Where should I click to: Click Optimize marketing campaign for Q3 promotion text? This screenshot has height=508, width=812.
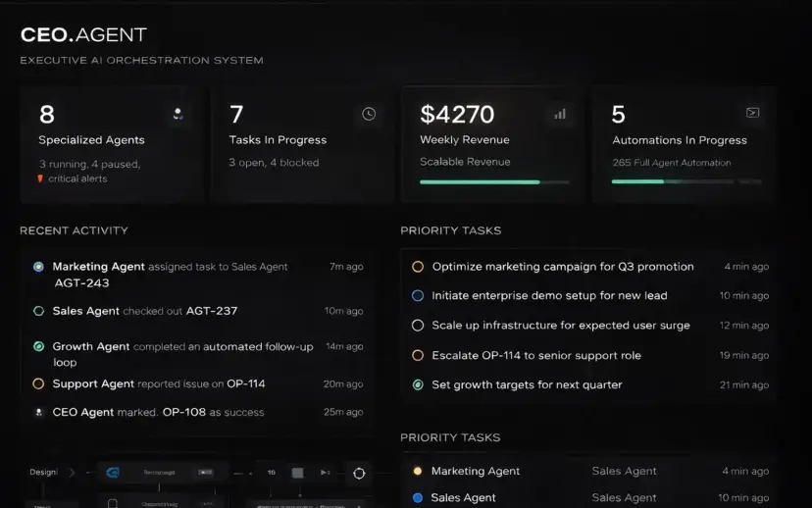click(x=563, y=267)
